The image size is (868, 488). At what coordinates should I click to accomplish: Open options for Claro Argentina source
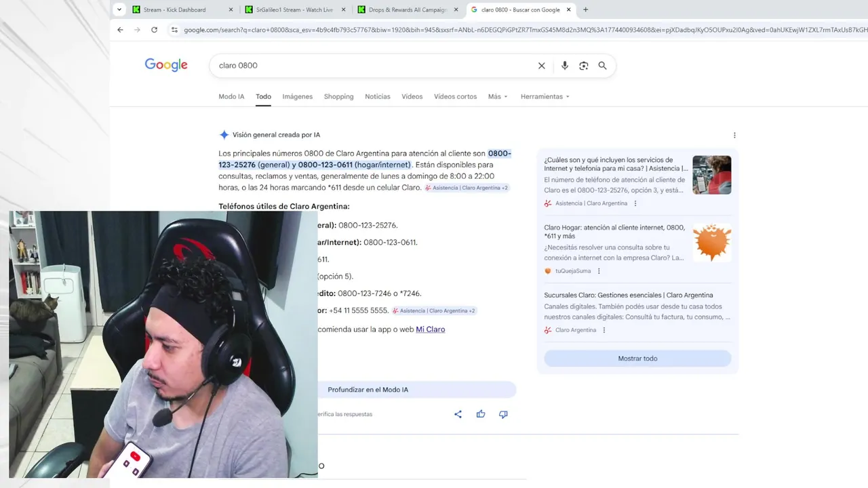pos(604,330)
